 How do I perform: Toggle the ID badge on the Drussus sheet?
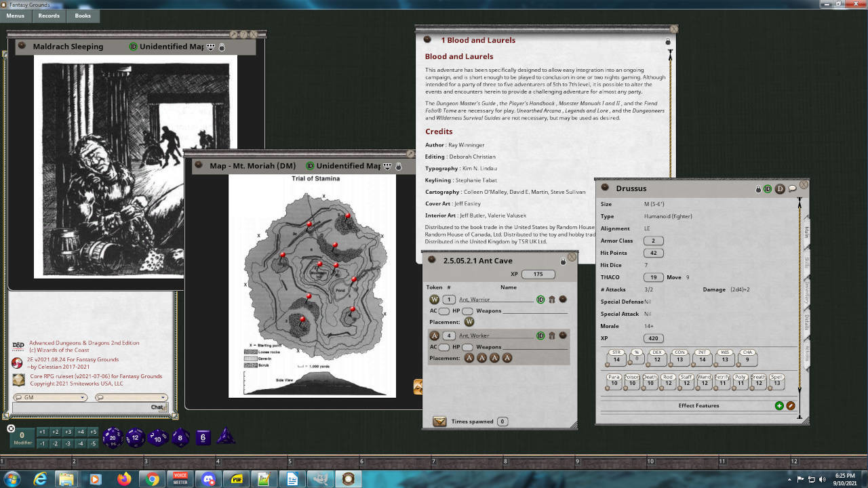tap(768, 189)
